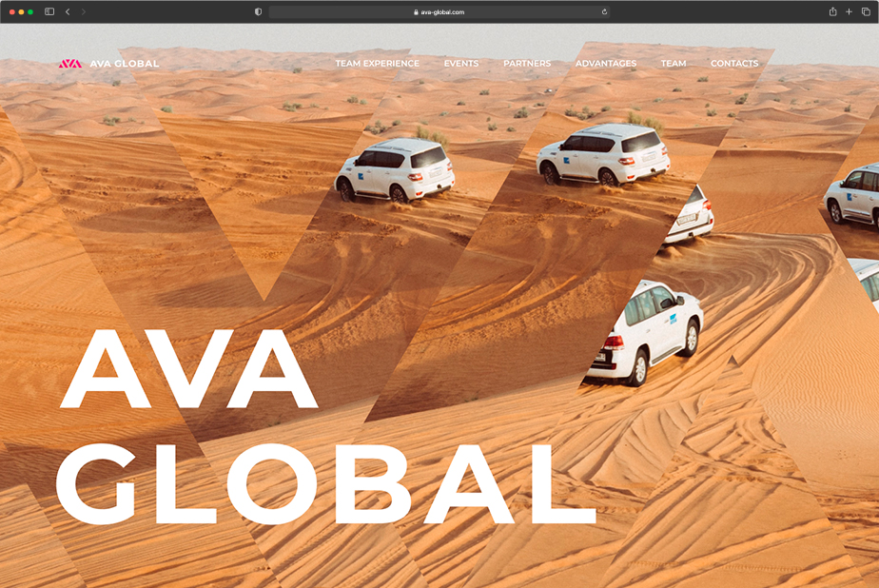Go back with the back arrow

68,11
